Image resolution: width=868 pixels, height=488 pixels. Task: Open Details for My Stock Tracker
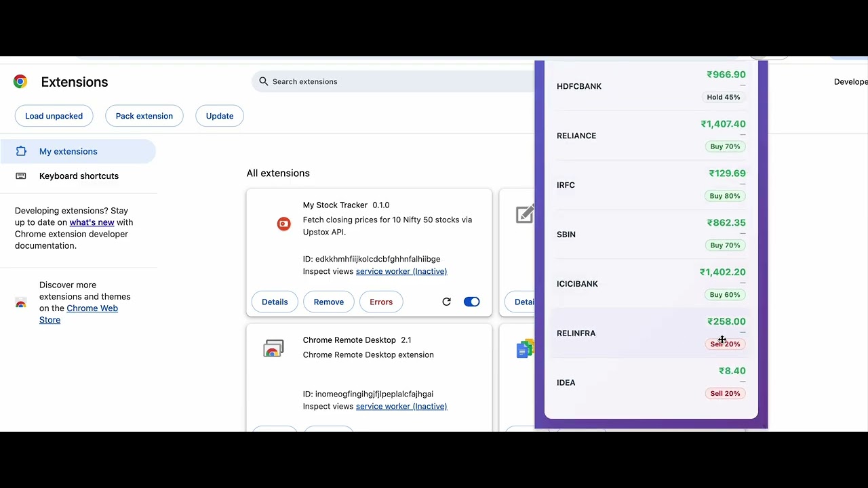tap(275, 302)
